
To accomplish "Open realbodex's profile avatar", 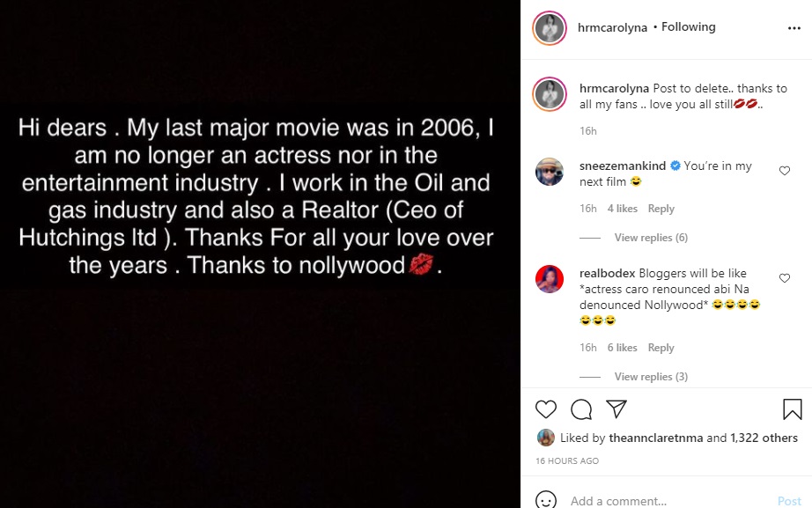I will coord(550,279).
